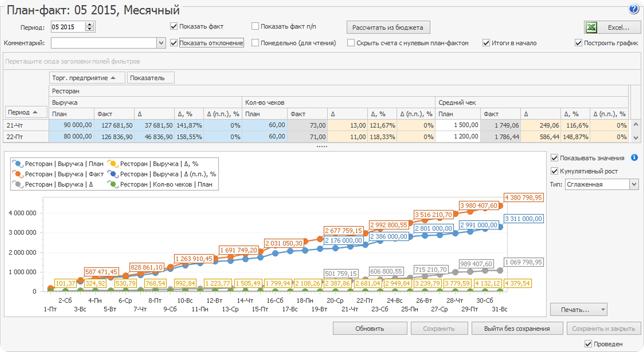Open the Комментарий dropdown list

(161, 43)
